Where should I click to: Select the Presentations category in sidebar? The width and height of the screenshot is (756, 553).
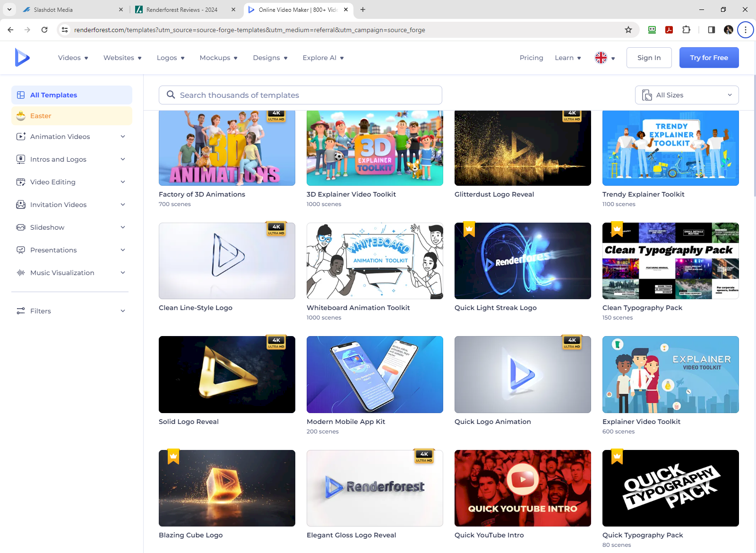pos(53,250)
